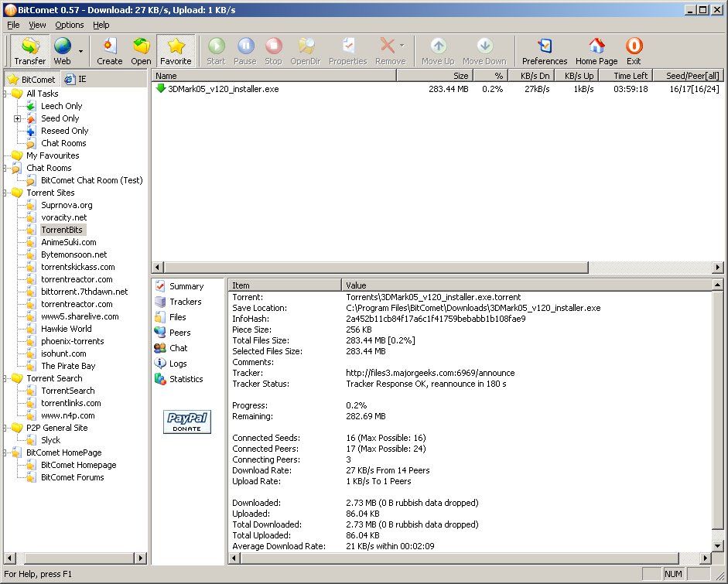Select the 3DMark05_v120_installer.exe download row

click(437, 89)
